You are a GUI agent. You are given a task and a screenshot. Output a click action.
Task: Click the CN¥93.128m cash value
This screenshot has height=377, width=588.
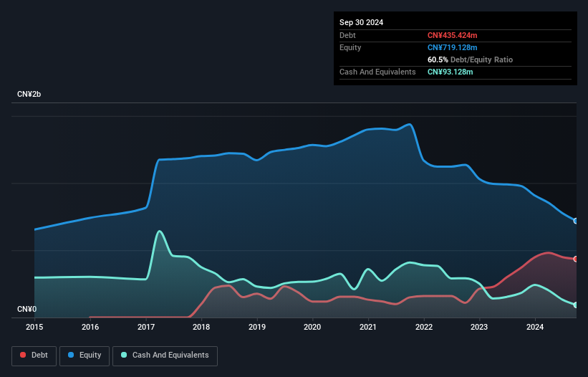(x=450, y=72)
